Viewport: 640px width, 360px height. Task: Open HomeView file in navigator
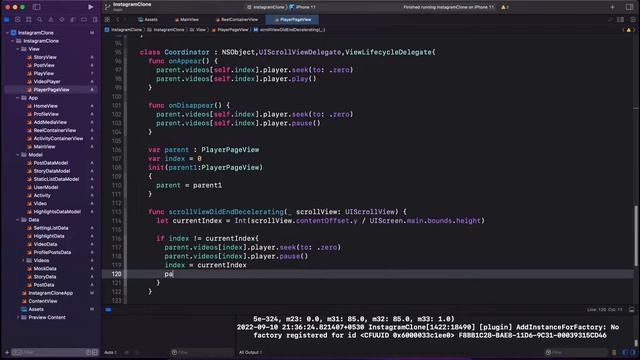click(x=45, y=106)
